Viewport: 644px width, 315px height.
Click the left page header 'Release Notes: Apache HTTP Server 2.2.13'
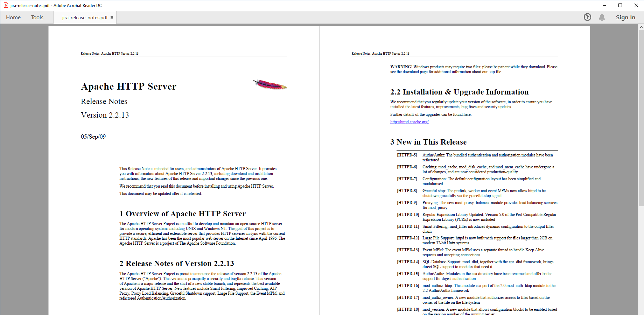(110, 54)
